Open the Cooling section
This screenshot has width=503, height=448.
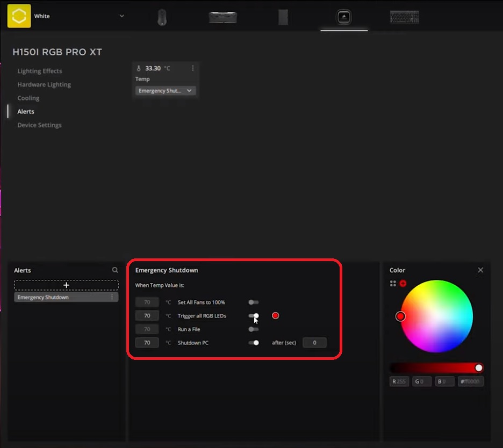tap(28, 98)
